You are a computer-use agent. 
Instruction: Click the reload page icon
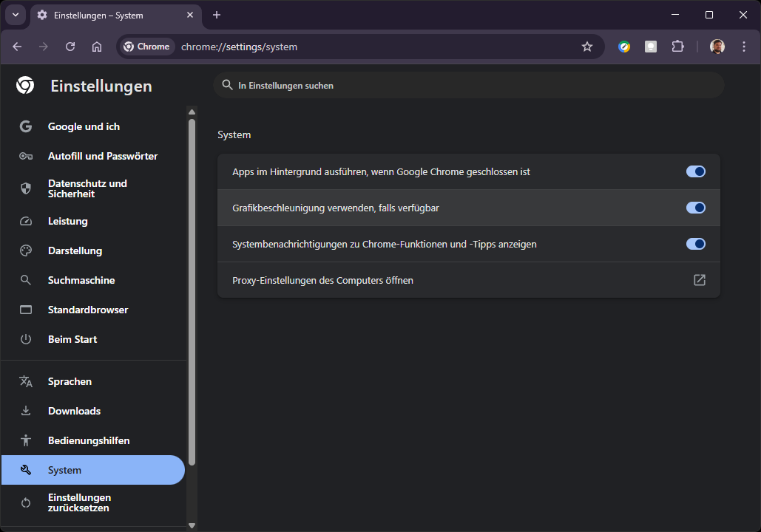(70, 47)
